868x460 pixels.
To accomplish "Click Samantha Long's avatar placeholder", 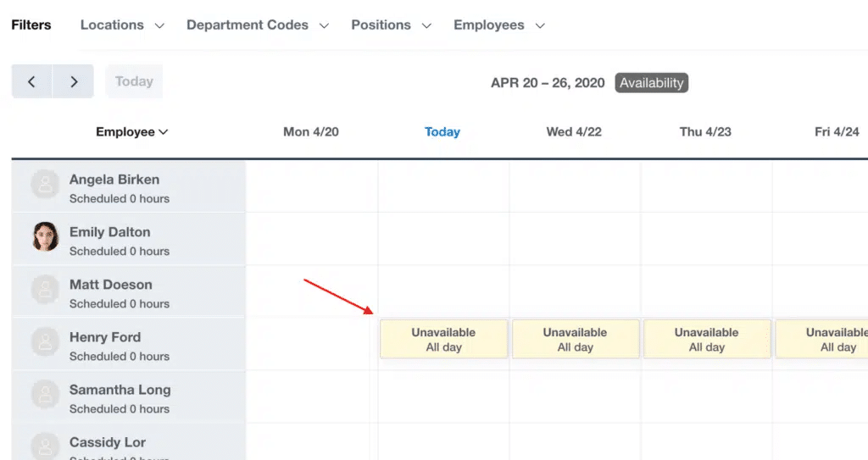I will (46, 395).
